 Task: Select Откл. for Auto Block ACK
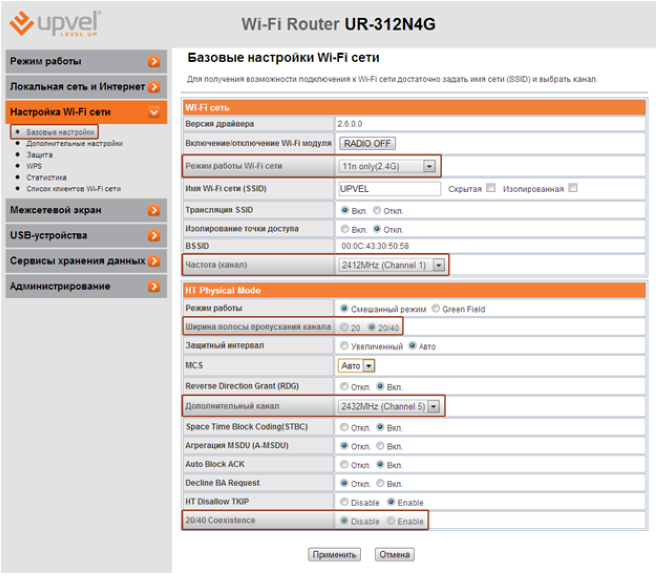[x=344, y=464]
